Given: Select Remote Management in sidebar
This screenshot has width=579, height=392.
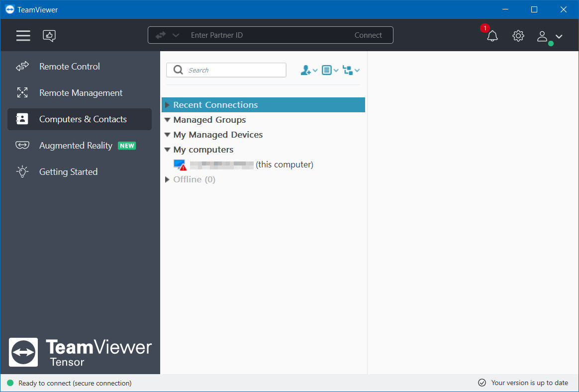Looking at the screenshot, I should [80, 93].
